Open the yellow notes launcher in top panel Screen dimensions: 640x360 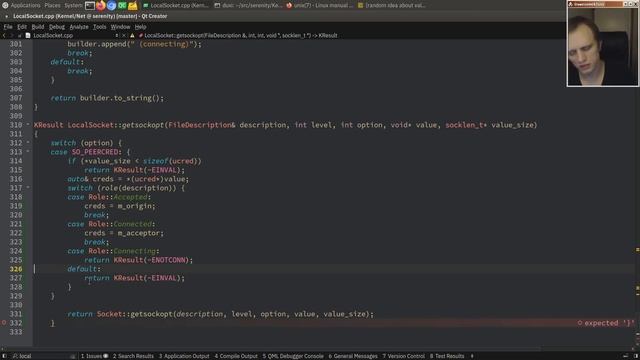tap(133, 5)
